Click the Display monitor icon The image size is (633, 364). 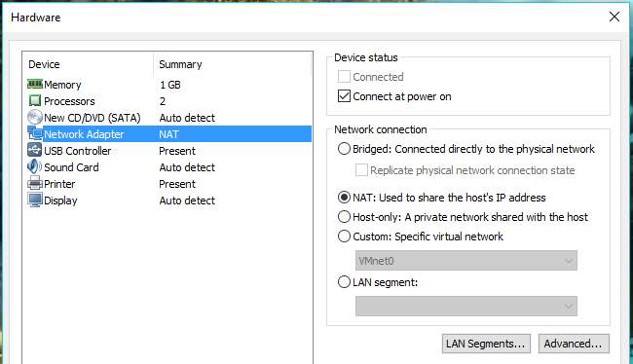point(35,200)
